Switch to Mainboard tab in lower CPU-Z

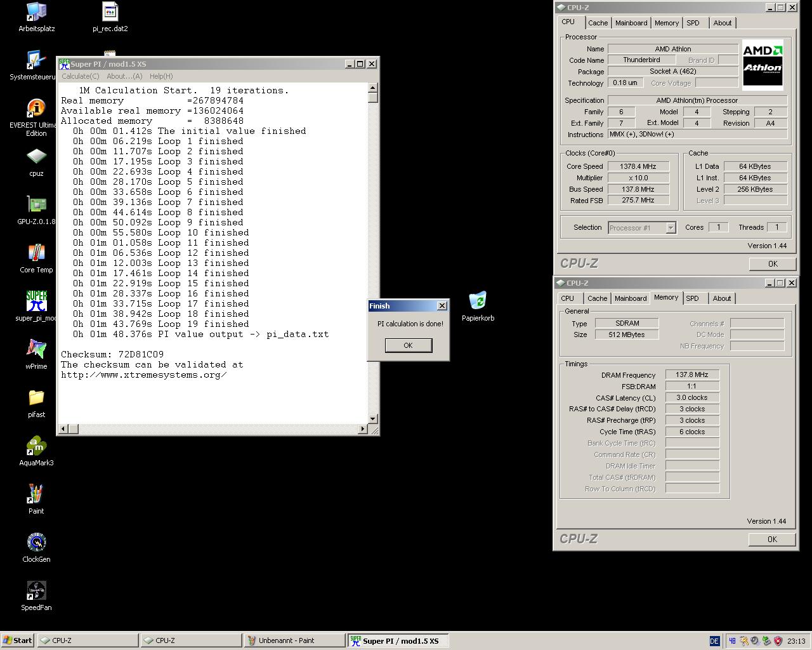631,298
